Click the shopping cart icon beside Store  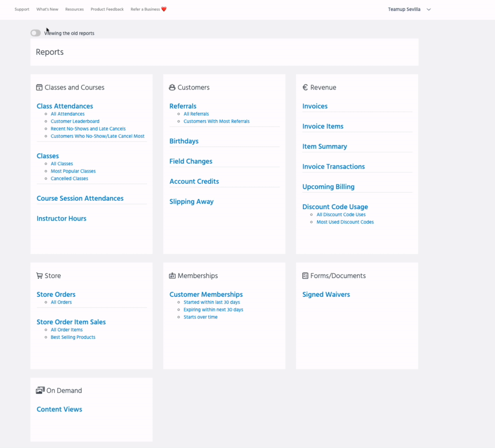(x=39, y=276)
